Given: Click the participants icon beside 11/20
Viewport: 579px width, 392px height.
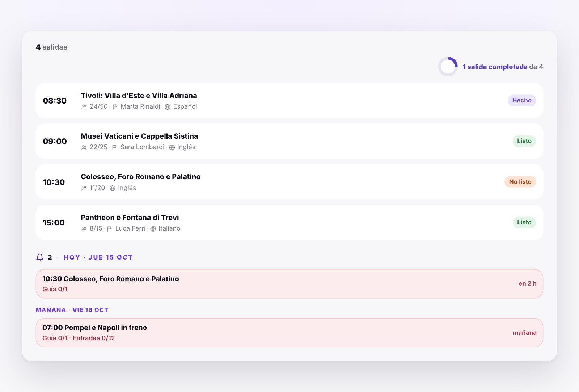Looking at the screenshot, I should pyautogui.click(x=84, y=188).
